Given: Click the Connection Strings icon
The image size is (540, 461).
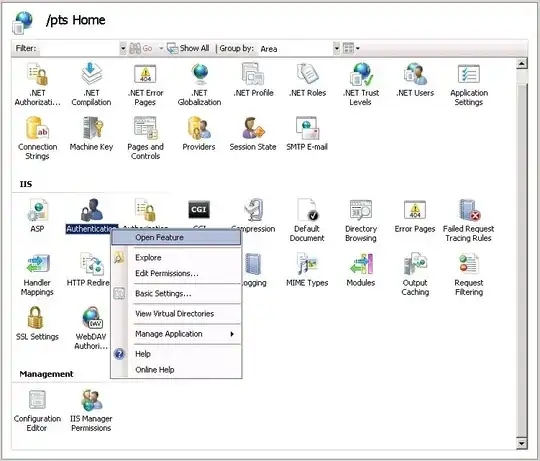Looking at the screenshot, I should [37, 138].
